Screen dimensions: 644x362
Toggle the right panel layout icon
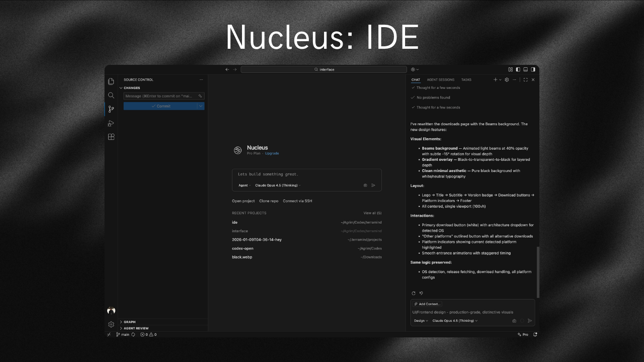(x=533, y=69)
